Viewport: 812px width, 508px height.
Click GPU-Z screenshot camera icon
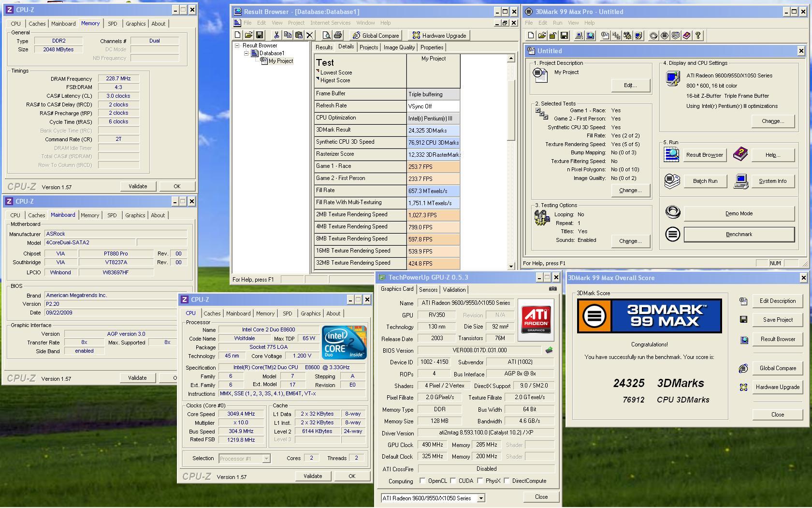pos(553,289)
